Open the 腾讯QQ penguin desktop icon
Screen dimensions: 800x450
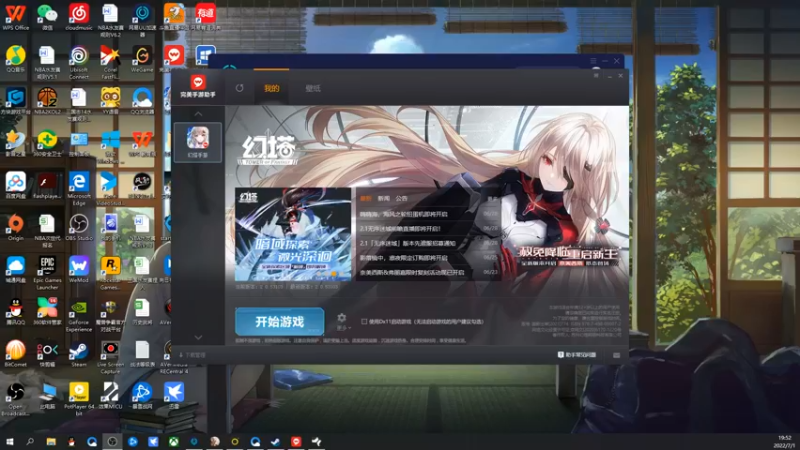[x=15, y=312]
